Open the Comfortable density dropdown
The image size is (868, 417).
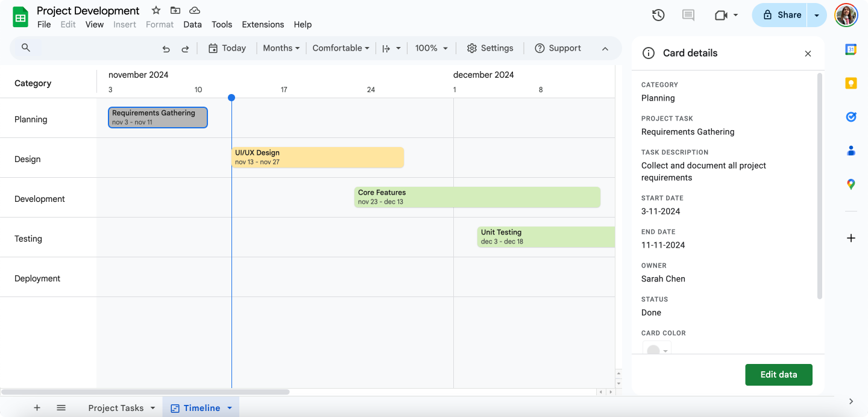[x=341, y=48]
